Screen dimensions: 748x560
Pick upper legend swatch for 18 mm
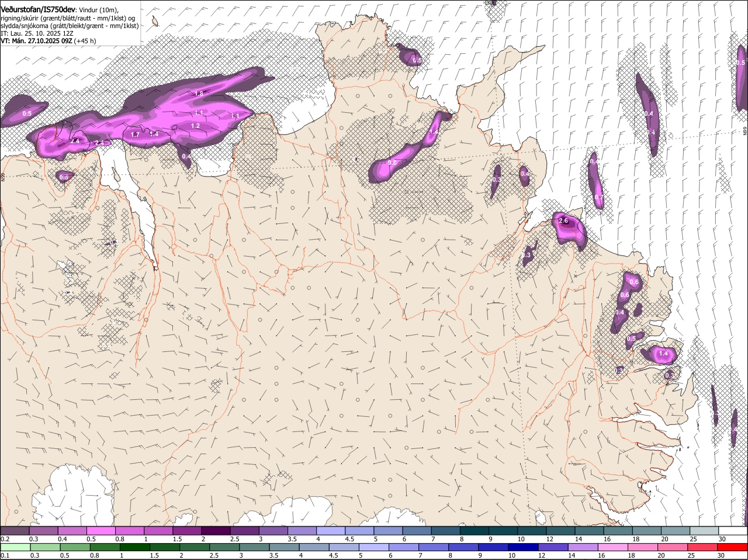647,530
